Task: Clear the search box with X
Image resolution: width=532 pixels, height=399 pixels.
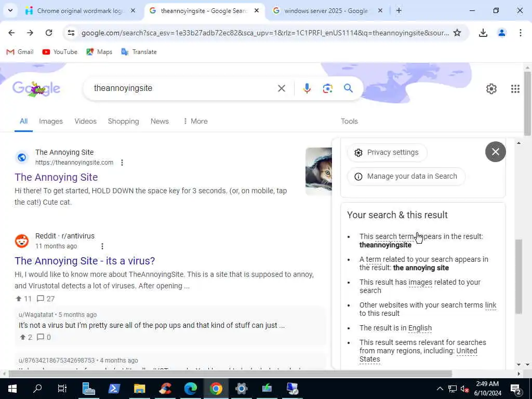Action: tap(281, 88)
